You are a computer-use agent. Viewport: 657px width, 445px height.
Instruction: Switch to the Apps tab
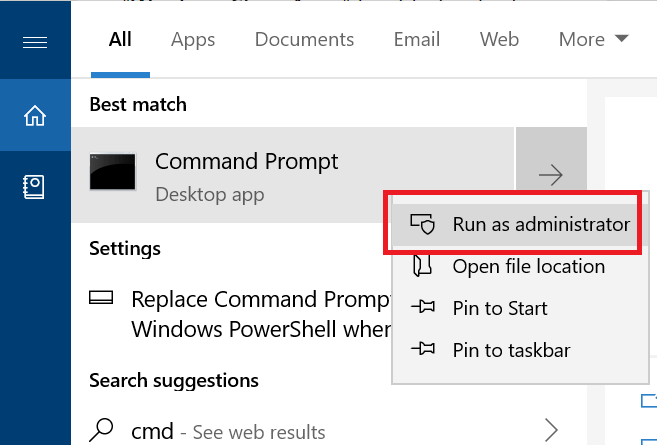[193, 40]
